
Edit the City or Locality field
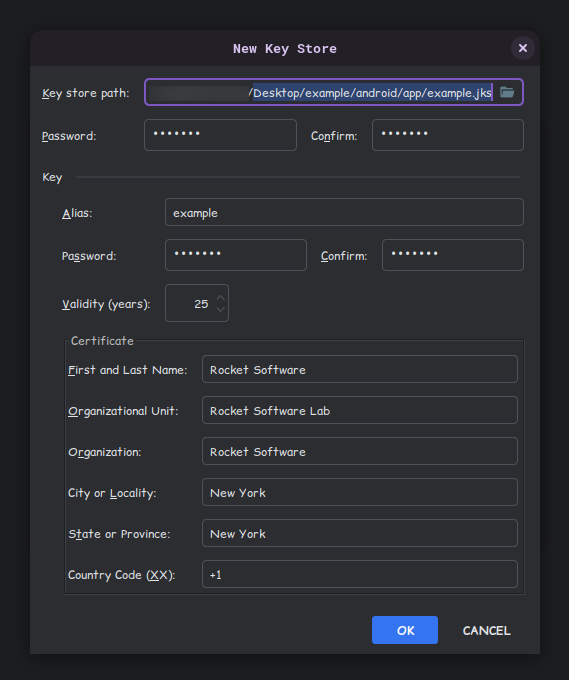click(360, 492)
